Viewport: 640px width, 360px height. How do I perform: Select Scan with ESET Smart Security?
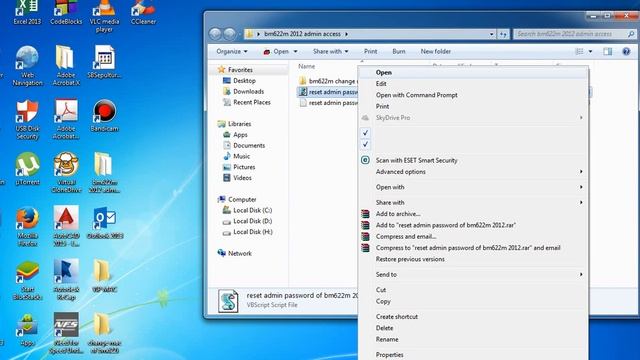[x=473, y=160]
